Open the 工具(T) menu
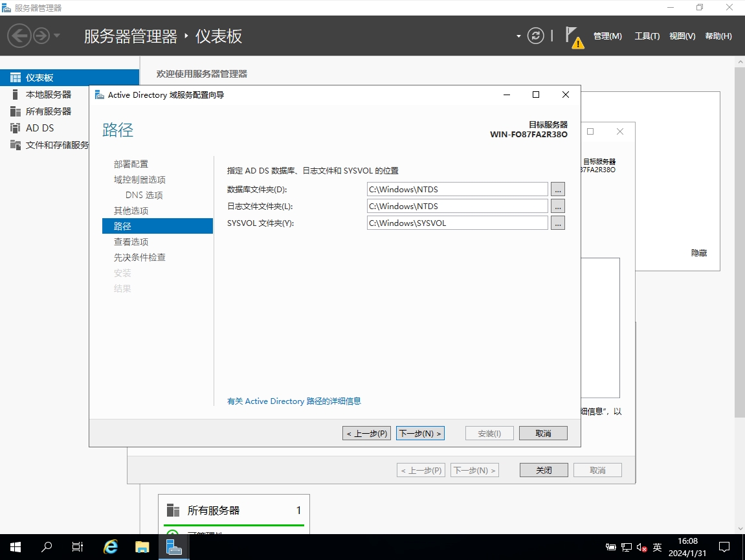Screen dimensions: 745x560 647,36
